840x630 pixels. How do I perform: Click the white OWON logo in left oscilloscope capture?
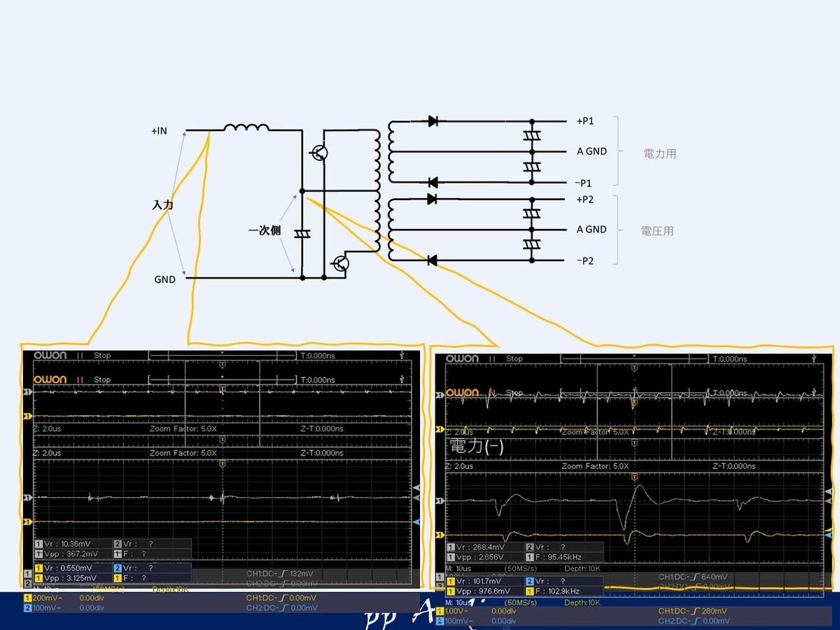[50, 355]
